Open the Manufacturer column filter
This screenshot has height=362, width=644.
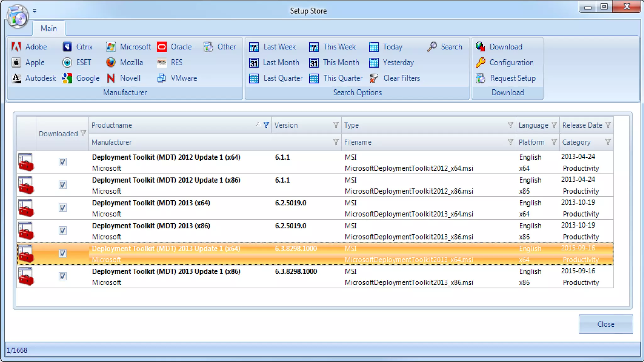[x=336, y=142]
